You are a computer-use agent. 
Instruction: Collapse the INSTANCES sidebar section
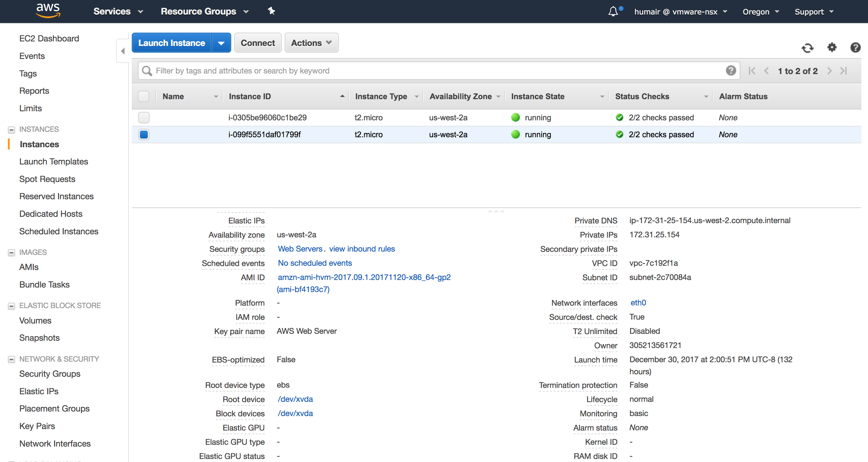point(11,129)
